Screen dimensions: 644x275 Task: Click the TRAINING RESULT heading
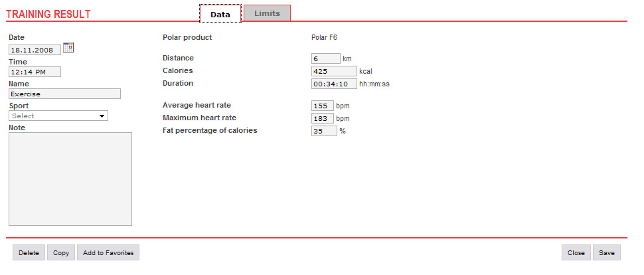pos(48,14)
